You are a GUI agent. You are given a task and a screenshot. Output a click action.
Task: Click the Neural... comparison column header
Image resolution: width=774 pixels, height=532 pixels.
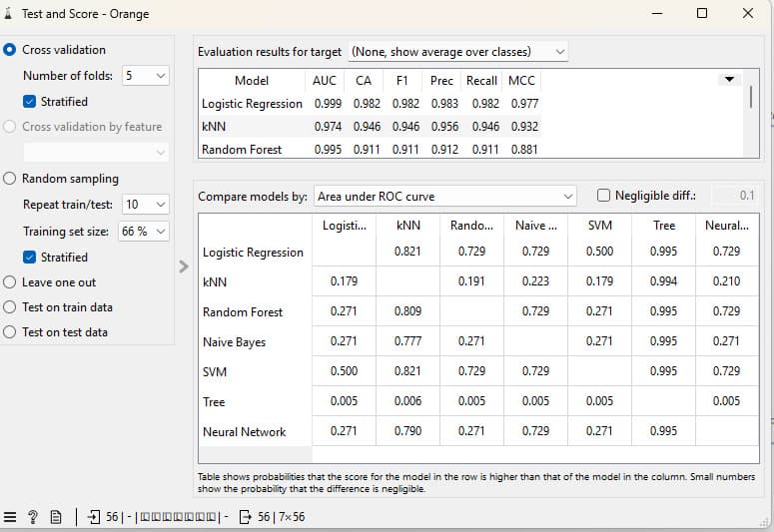[727, 226]
